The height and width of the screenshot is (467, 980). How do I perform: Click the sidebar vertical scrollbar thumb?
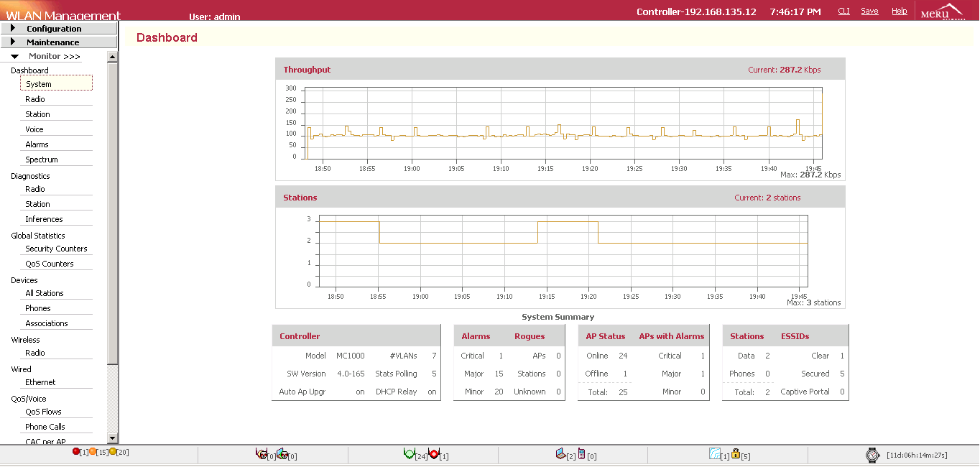(112, 213)
